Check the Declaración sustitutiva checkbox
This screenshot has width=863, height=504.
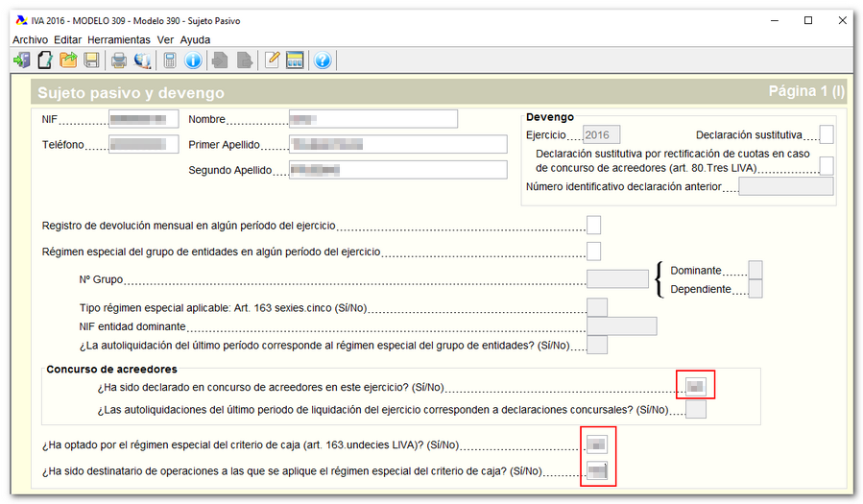coord(826,135)
